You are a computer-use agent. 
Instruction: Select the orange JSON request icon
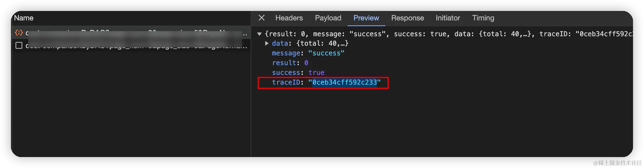[x=19, y=33]
